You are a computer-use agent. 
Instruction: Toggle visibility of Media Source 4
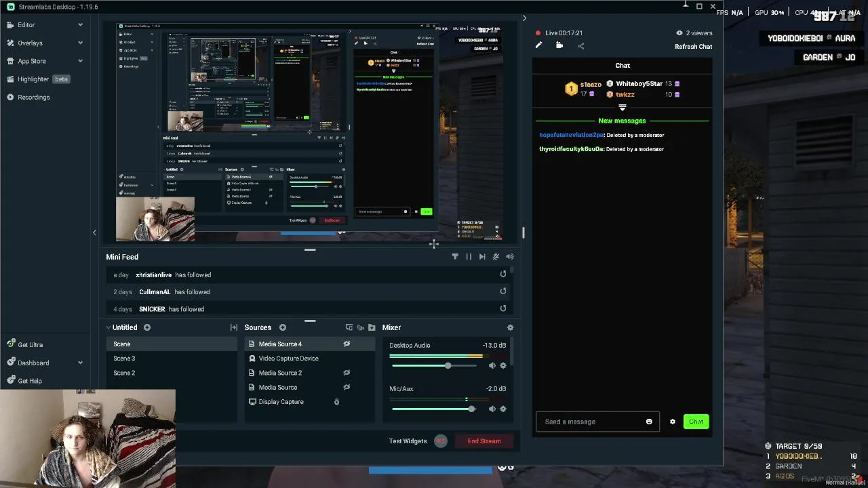pos(347,344)
